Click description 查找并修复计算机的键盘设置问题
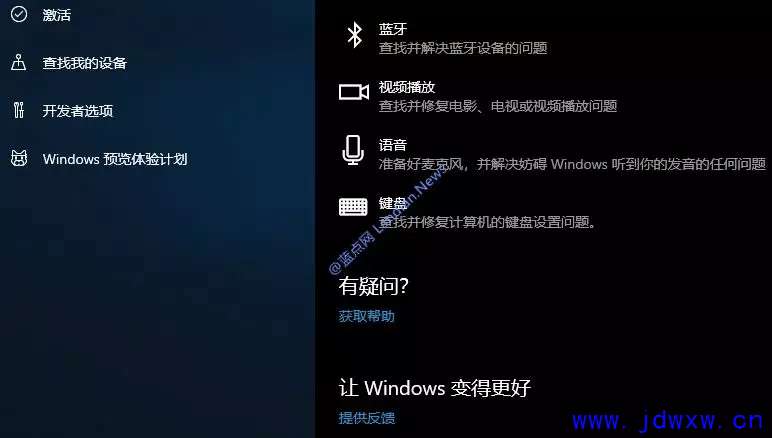Image resolution: width=772 pixels, height=438 pixels. point(487,222)
